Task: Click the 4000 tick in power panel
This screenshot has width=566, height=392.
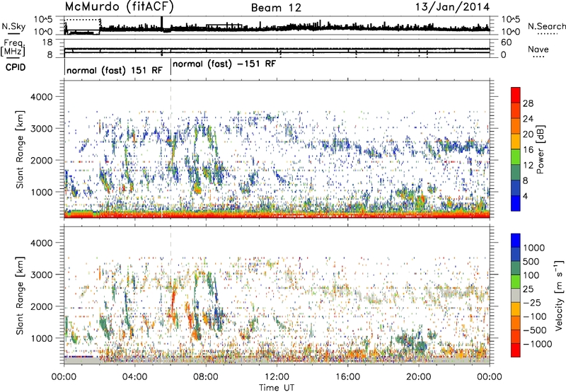Action: (x=41, y=97)
